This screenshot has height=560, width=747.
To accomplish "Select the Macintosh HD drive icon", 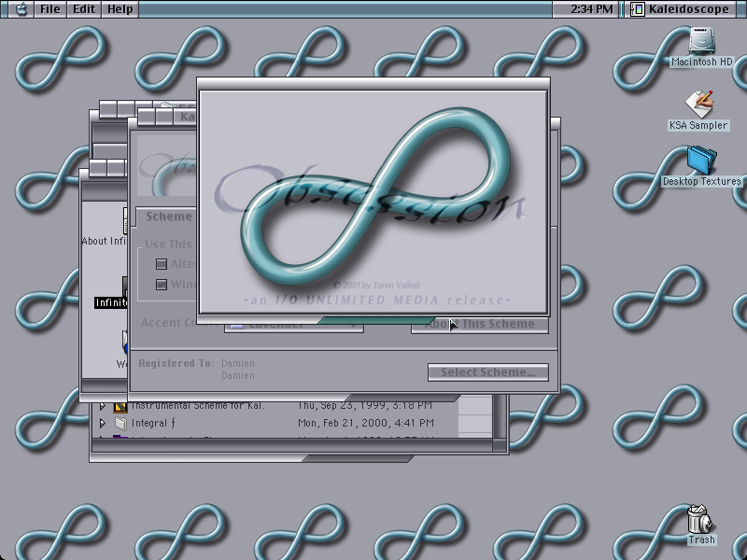I will point(701,40).
